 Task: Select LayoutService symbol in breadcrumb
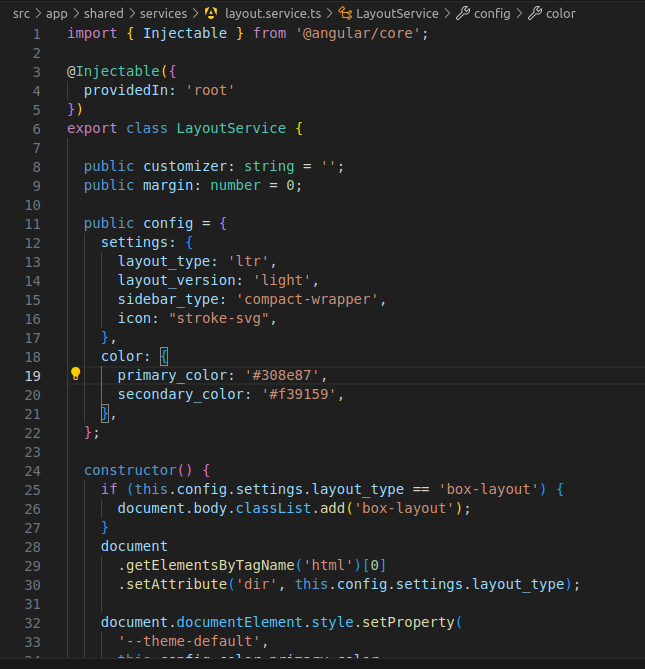tap(398, 14)
